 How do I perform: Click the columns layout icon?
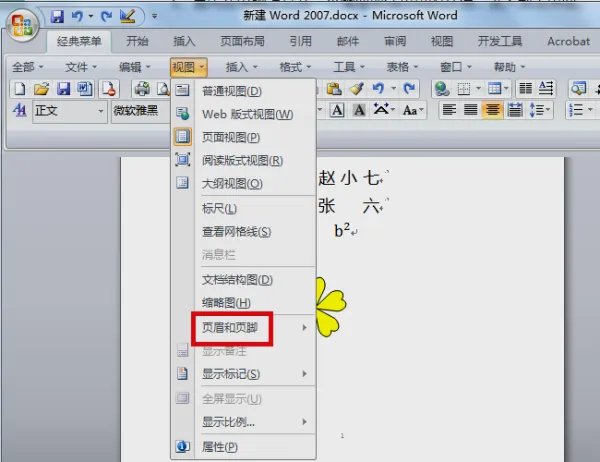(525, 89)
